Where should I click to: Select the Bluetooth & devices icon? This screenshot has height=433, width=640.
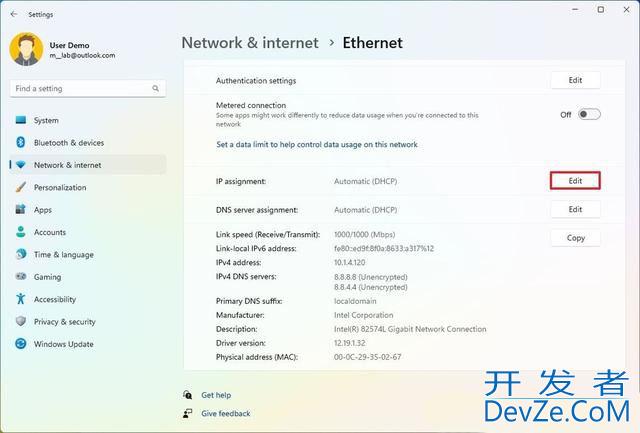tap(21, 142)
